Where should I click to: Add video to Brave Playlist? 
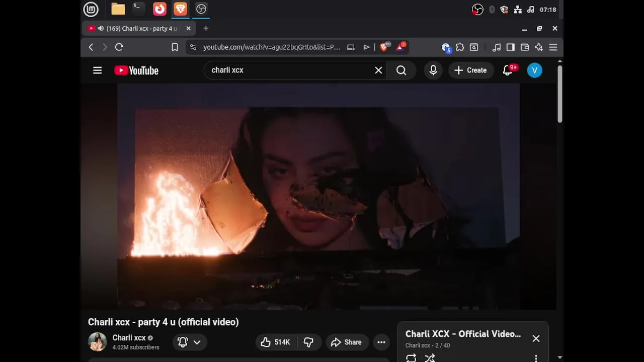(x=367, y=47)
